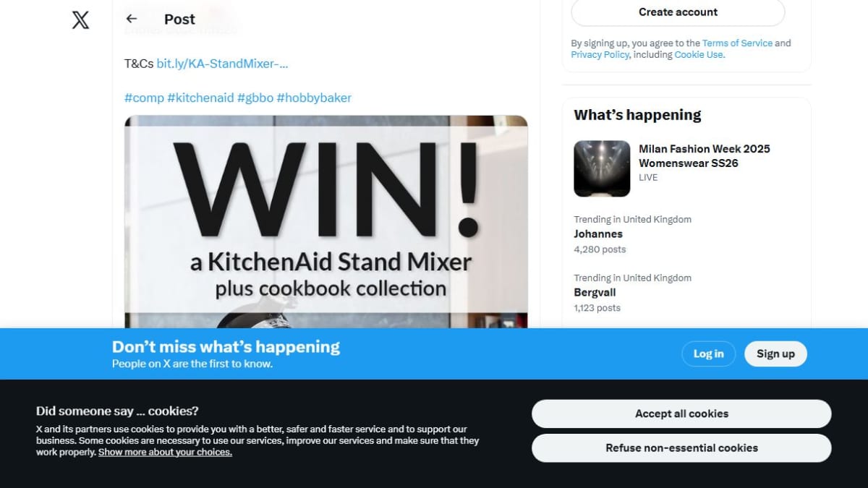
Task: Accept all cookies
Action: click(x=681, y=414)
